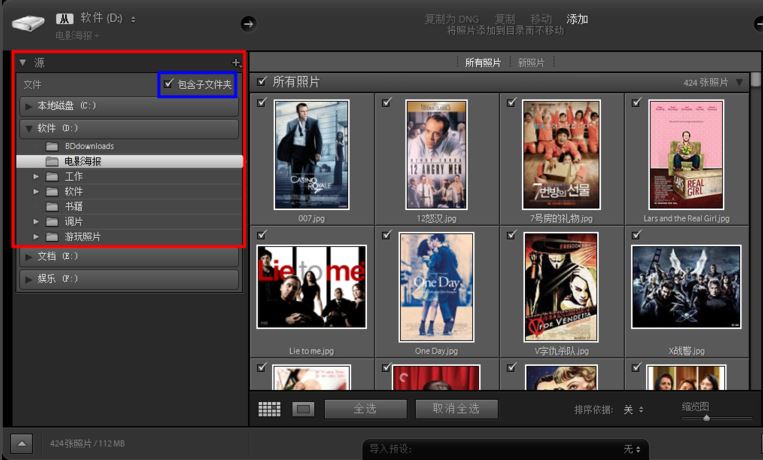This screenshot has width=763, height=460.
Task: Click 全选 button
Action: click(365, 409)
